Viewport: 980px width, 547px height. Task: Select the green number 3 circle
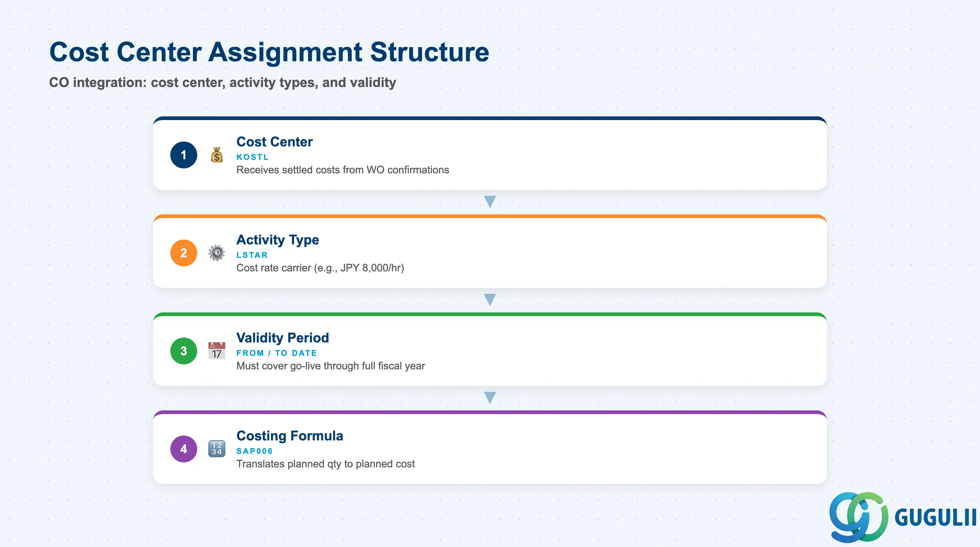183,351
